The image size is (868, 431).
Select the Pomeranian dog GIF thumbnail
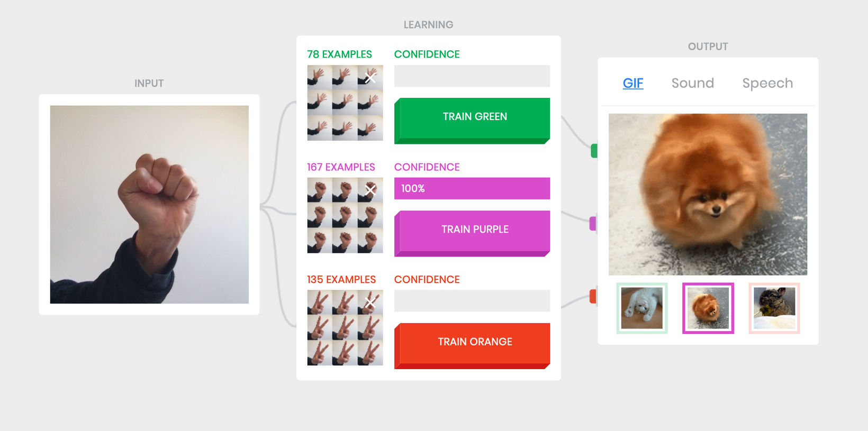pyautogui.click(x=708, y=308)
